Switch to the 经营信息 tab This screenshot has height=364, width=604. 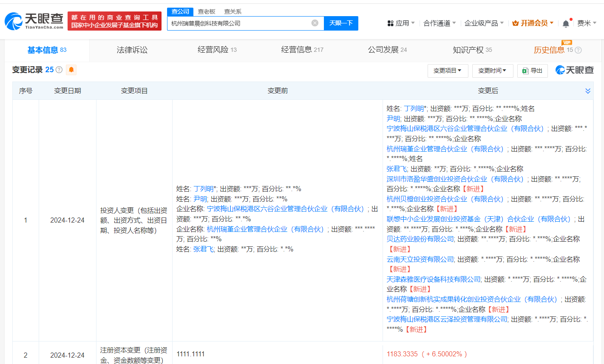point(302,50)
